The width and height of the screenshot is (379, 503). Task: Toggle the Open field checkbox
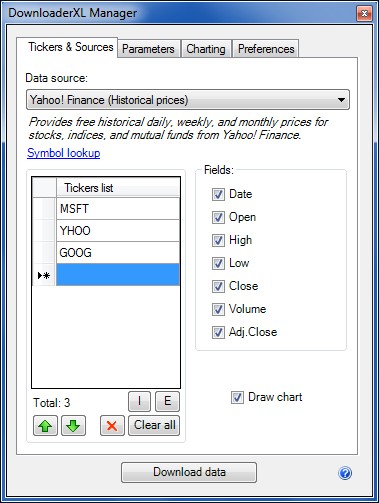(218, 217)
